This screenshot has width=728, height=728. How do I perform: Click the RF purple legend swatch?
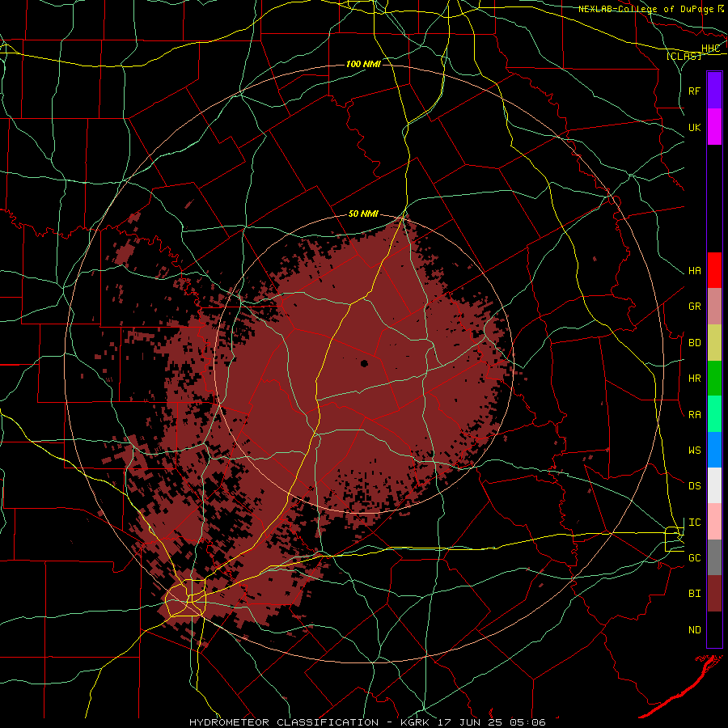tap(714, 91)
